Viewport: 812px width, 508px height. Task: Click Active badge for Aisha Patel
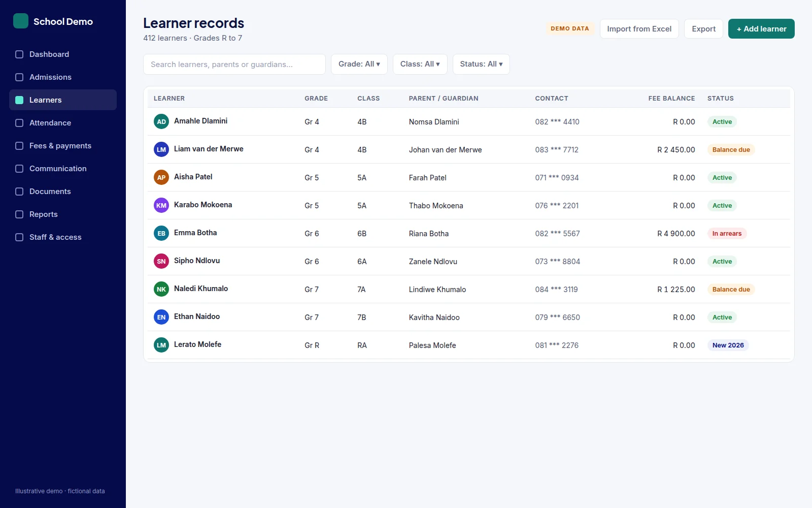pos(722,178)
